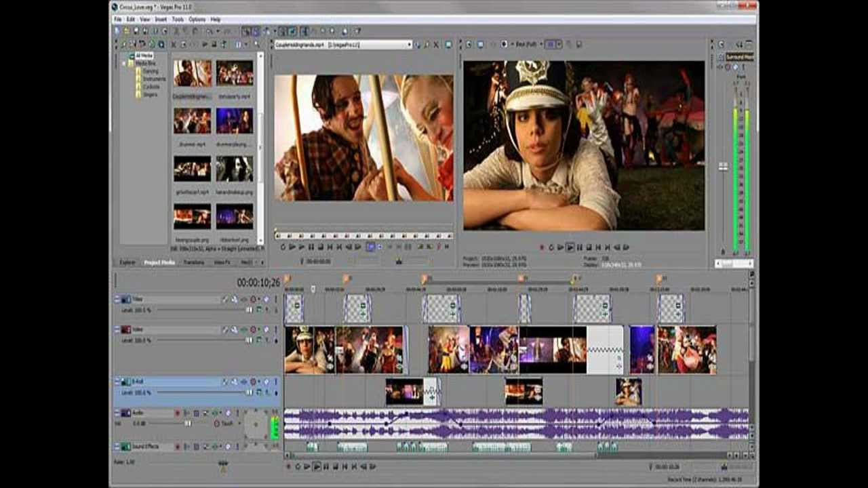Switch to the Explorer tab
Image resolution: width=868 pixels, height=488 pixels.
(x=127, y=262)
